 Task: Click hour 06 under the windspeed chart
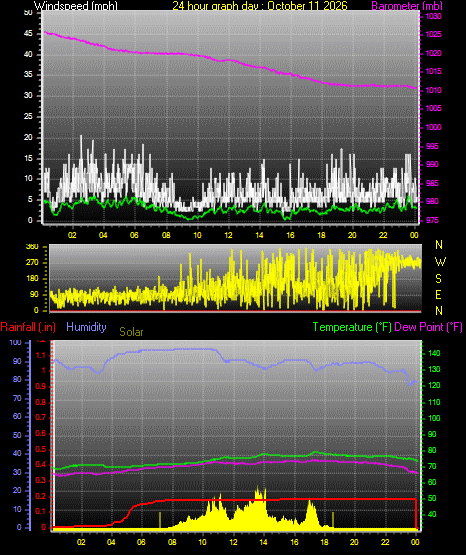coord(134,235)
